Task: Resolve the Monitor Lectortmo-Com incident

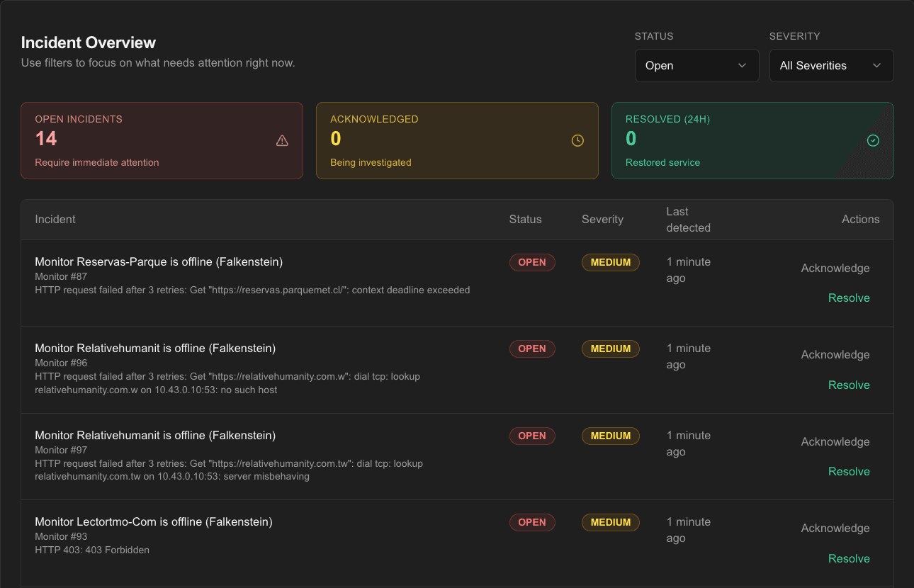Action: point(849,558)
